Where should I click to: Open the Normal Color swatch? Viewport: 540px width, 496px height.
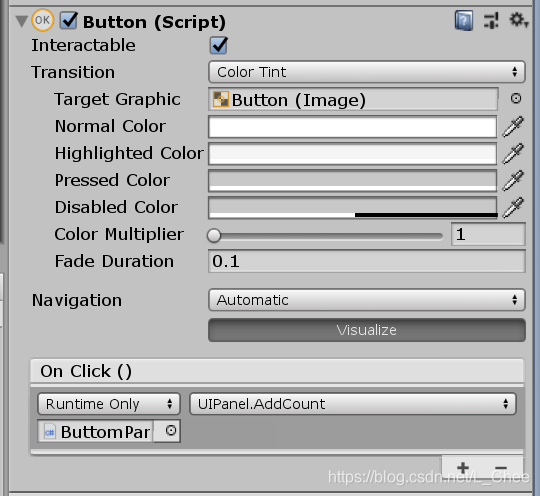[x=353, y=127]
